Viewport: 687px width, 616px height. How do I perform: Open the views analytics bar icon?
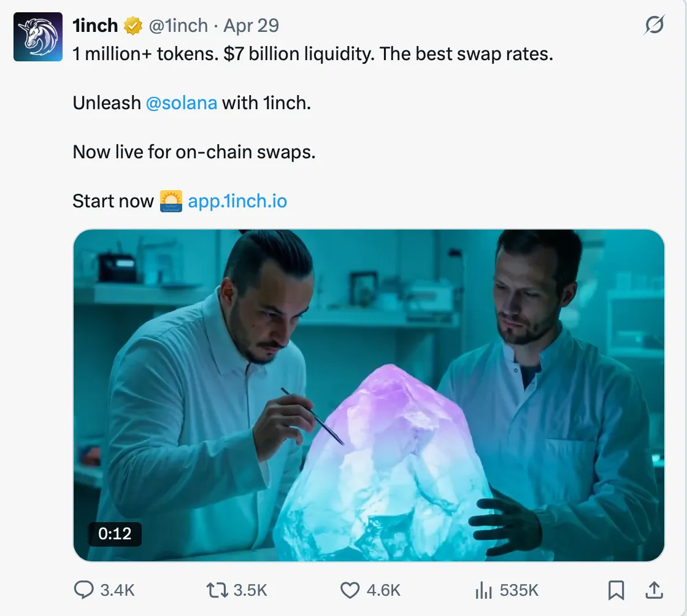[x=484, y=590]
